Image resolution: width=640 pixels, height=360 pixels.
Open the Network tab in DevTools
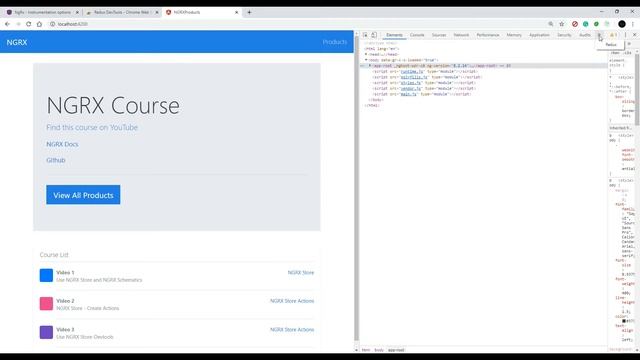pos(461,35)
